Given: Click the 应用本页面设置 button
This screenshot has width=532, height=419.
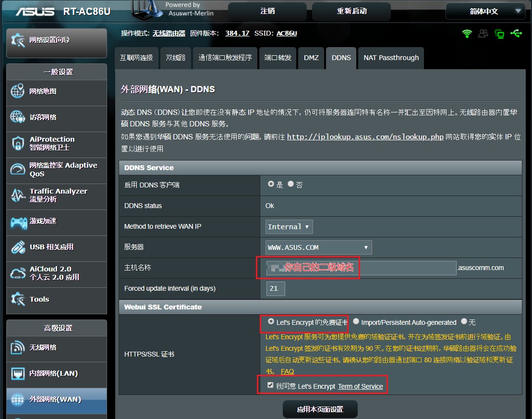Looking at the screenshot, I should (320, 409).
